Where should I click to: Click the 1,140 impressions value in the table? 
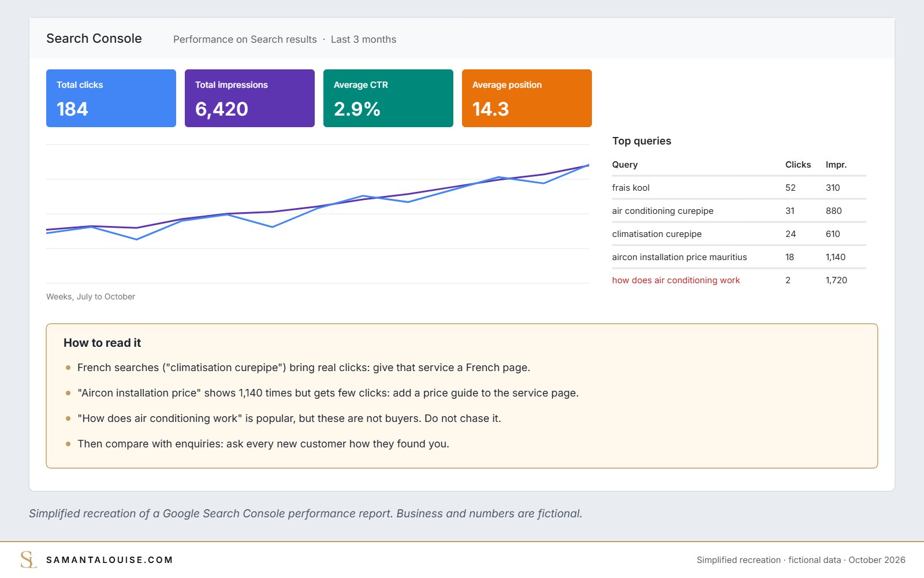[x=836, y=257]
